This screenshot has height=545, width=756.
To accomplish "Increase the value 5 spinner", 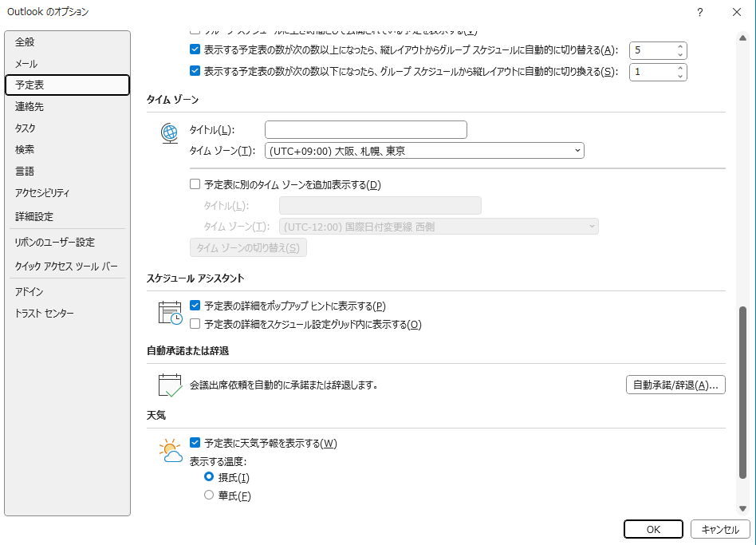I will tap(679, 47).
